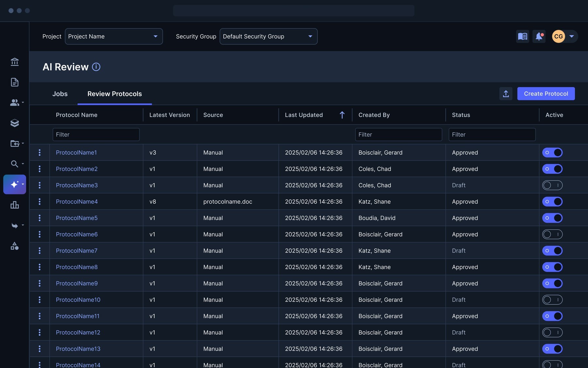Click the Create Protocol button
The width and height of the screenshot is (588, 368).
(x=546, y=94)
